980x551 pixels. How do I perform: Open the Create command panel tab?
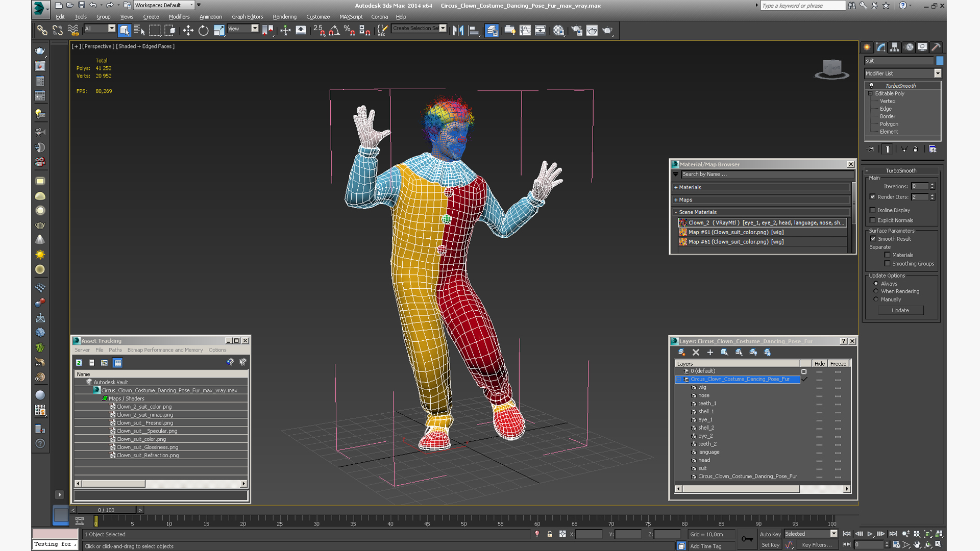[867, 47]
